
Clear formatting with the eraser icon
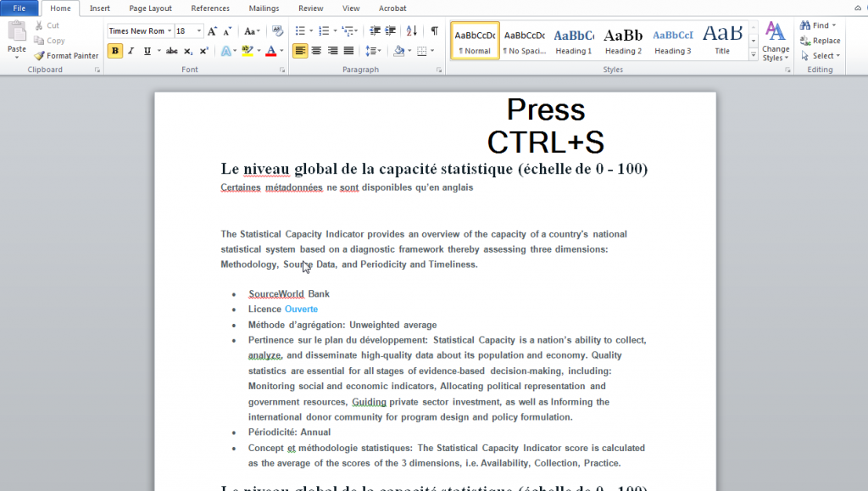[277, 31]
